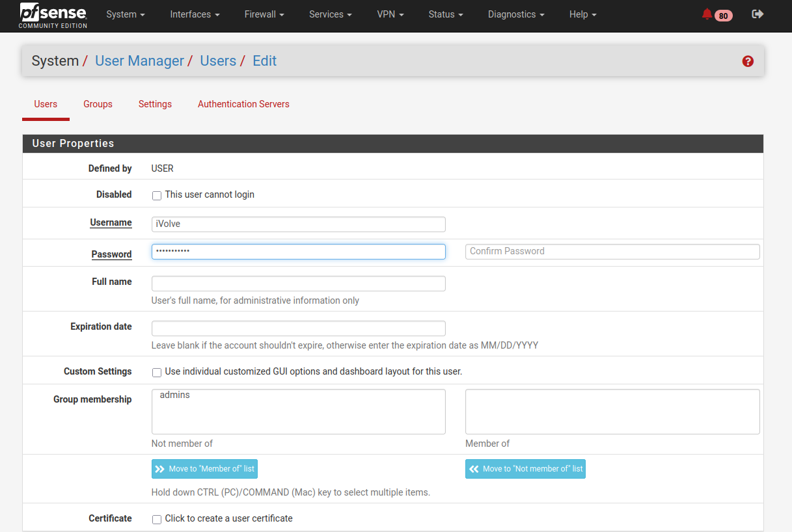The height and width of the screenshot is (532, 792).
Task: Follow the User Manager breadcrumb link
Action: [x=139, y=61]
